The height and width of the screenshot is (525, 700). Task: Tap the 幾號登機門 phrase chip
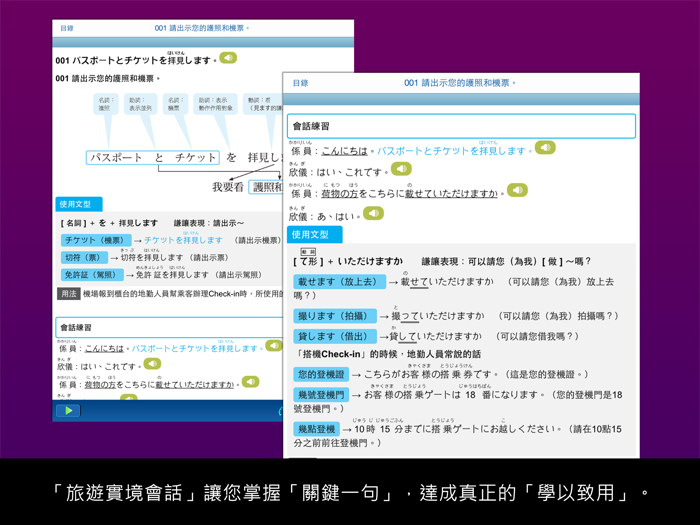pyautogui.click(x=321, y=395)
